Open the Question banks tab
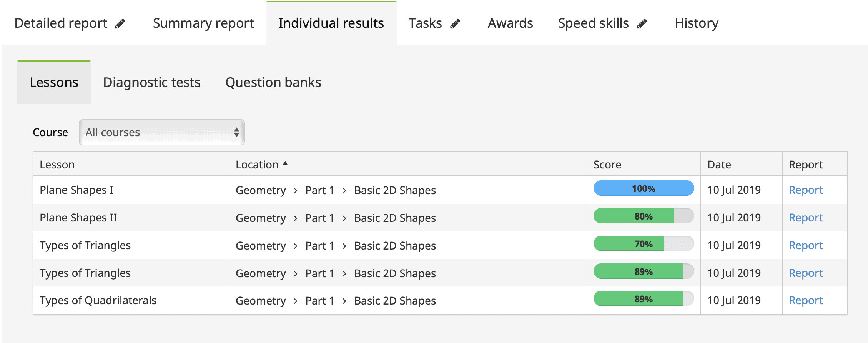Image resolution: width=868 pixels, height=343 pixels. [x=273, y=82]
